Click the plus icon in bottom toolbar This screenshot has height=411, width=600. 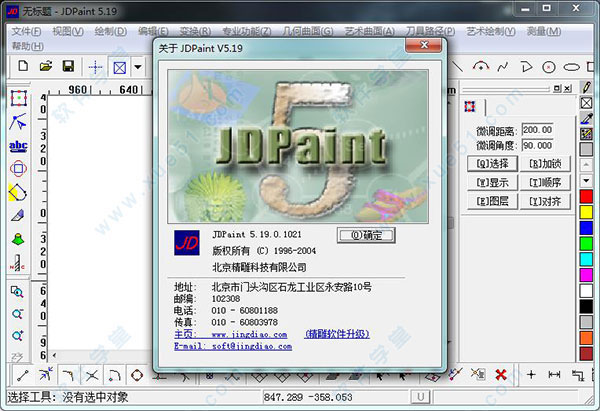pyautogui.click(x=531, y=375)
